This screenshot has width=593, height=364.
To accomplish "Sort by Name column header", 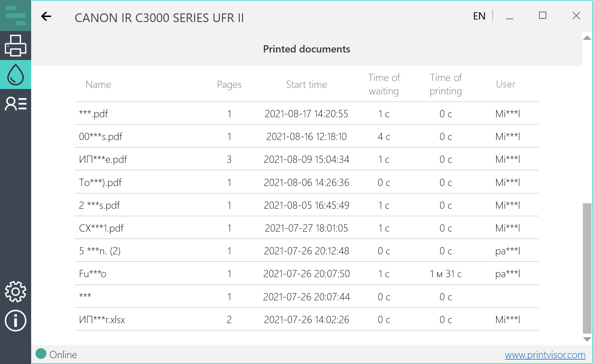I will [98, 85].
